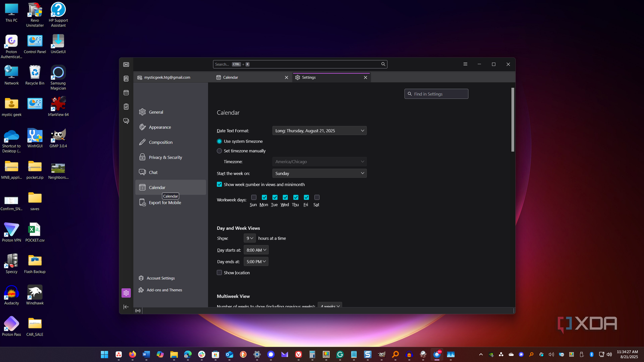This screenshot has height=362, width=644.
Task: Open Address Book icon in spaces toolbar
Action: [x=126, y=78]
